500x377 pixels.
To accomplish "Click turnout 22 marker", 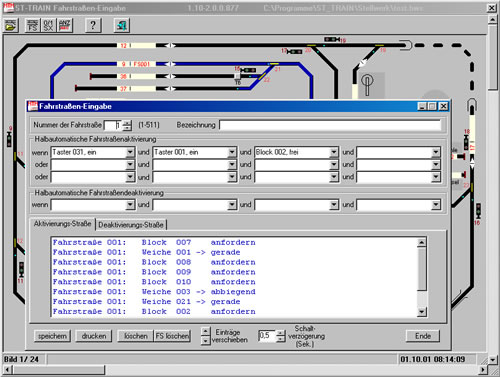I will (x=262, y=77).
